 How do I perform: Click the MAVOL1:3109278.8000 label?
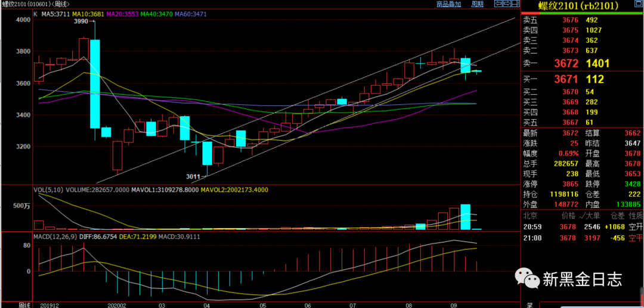click(x=165, y=190)
